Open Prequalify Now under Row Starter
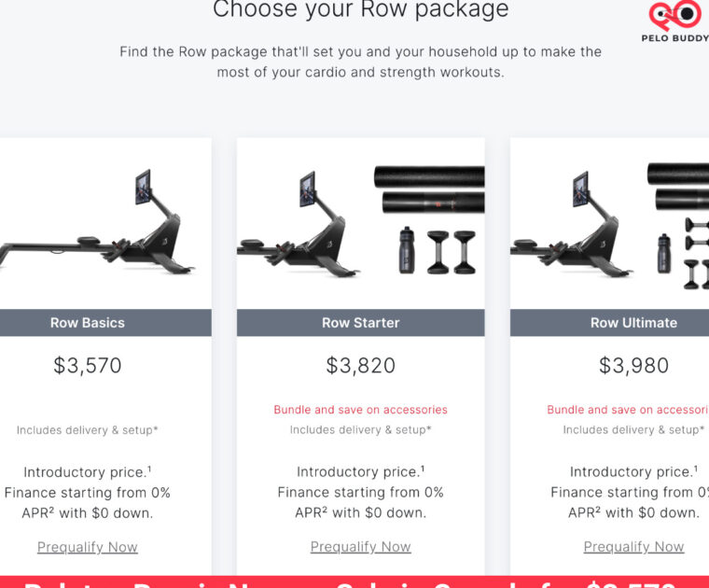The image size is (709, 588). [360, 547]
